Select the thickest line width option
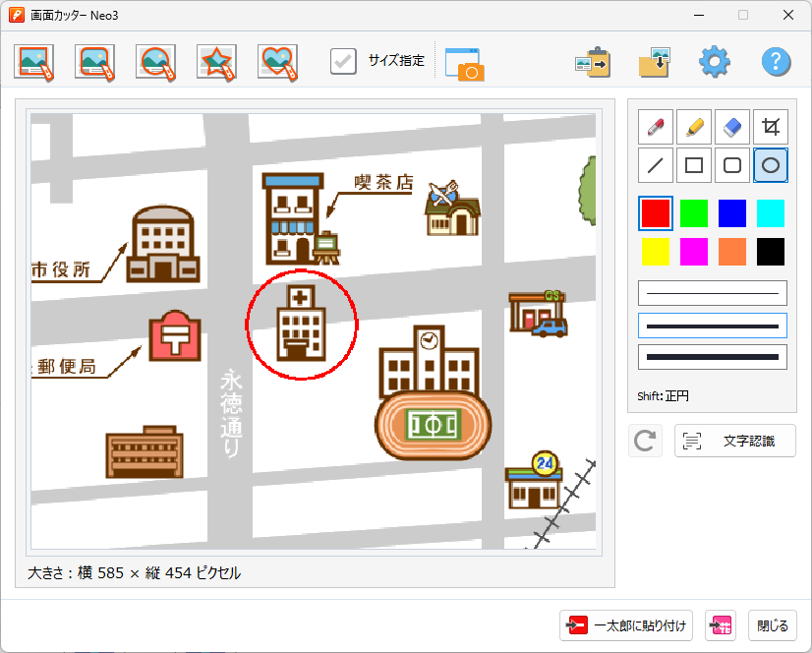The height and width of the screenshot is (653, 812). pos(713,357)
